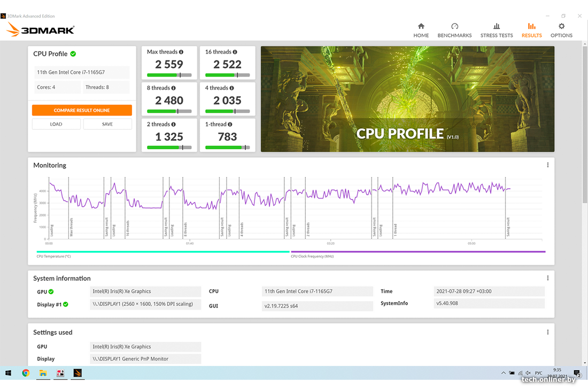This screenshot has width=588, height=392.
Task: Show hidden system tray icons
Action: point(503,373)
